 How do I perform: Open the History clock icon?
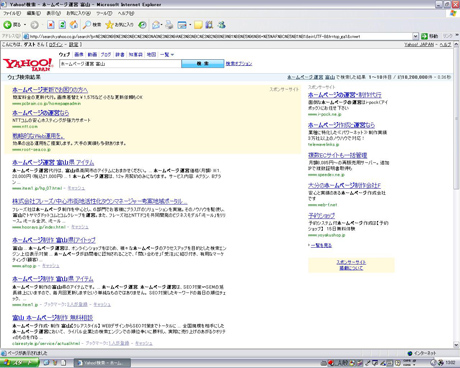click(x=142, y=25)
